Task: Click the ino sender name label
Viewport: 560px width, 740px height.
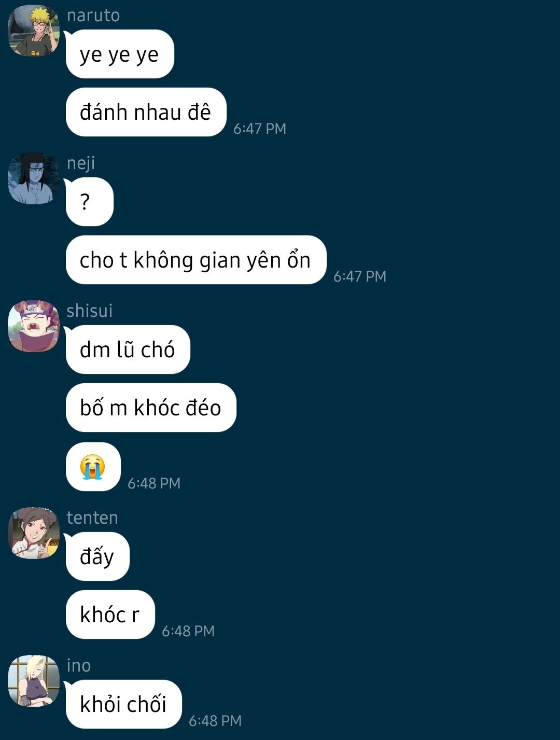Action: coord(79,665)
